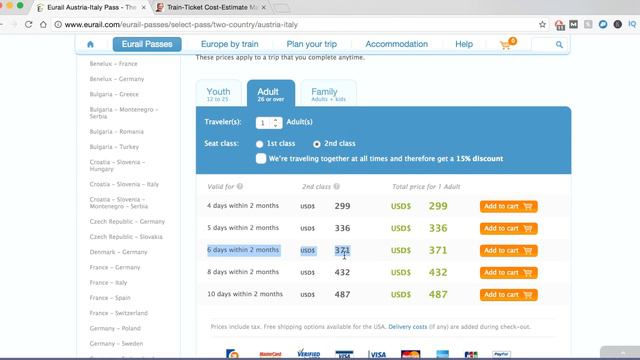Viewport: 640px width, 360px height.
Task: Add the 5 days pass to cart
Action: [x=509, y=229]
